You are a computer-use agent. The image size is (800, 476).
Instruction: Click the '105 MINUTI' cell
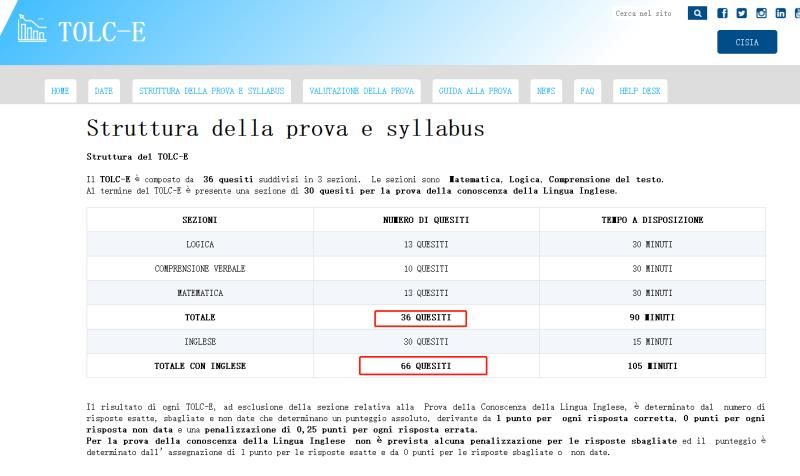652,366
